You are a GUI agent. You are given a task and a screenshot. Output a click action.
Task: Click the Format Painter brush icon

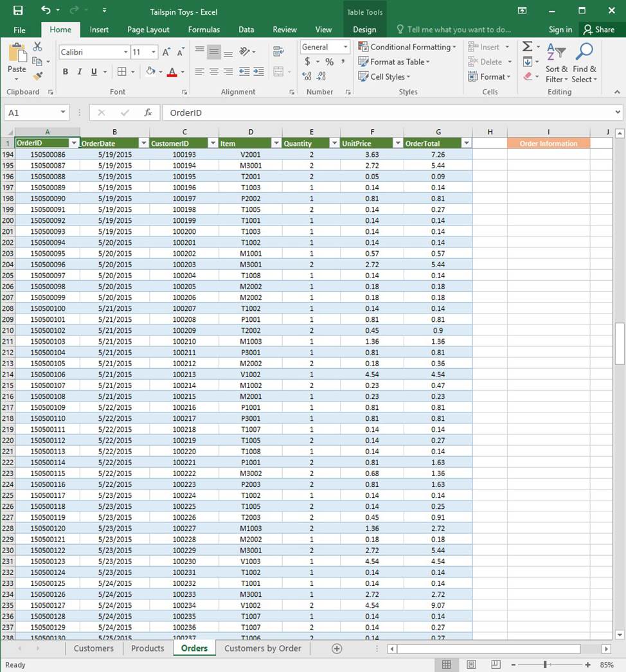[37, 76]
